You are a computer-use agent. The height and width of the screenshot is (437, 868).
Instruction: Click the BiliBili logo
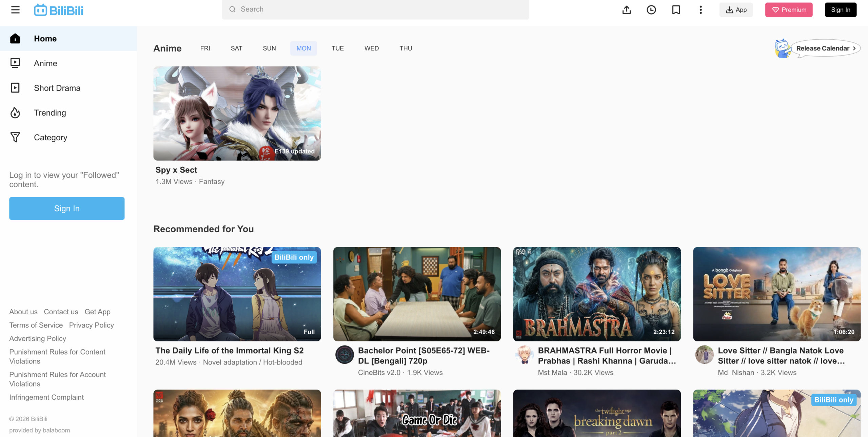[x=59, y=10]
